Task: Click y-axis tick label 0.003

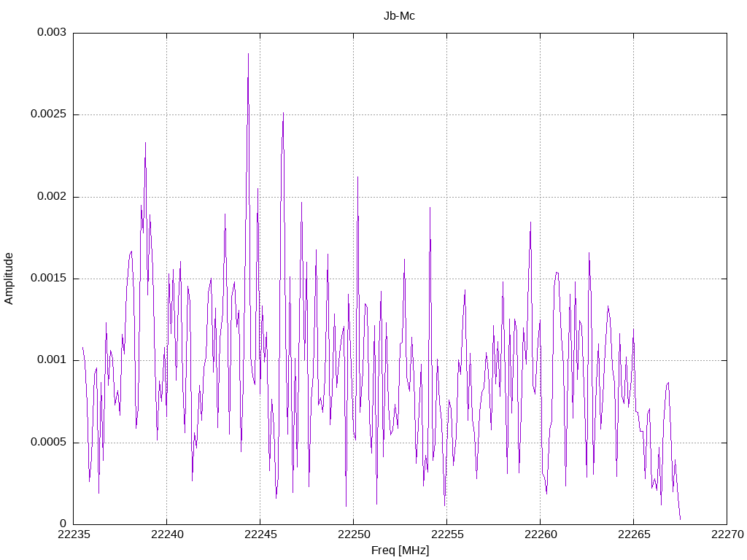Action: pyautogui.click(x=52, y=32)
